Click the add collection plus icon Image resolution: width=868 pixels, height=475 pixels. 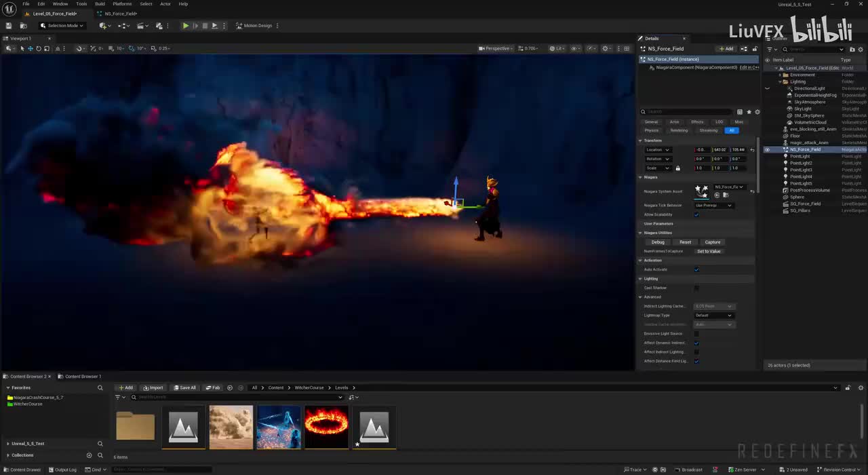tap(89, 455)
